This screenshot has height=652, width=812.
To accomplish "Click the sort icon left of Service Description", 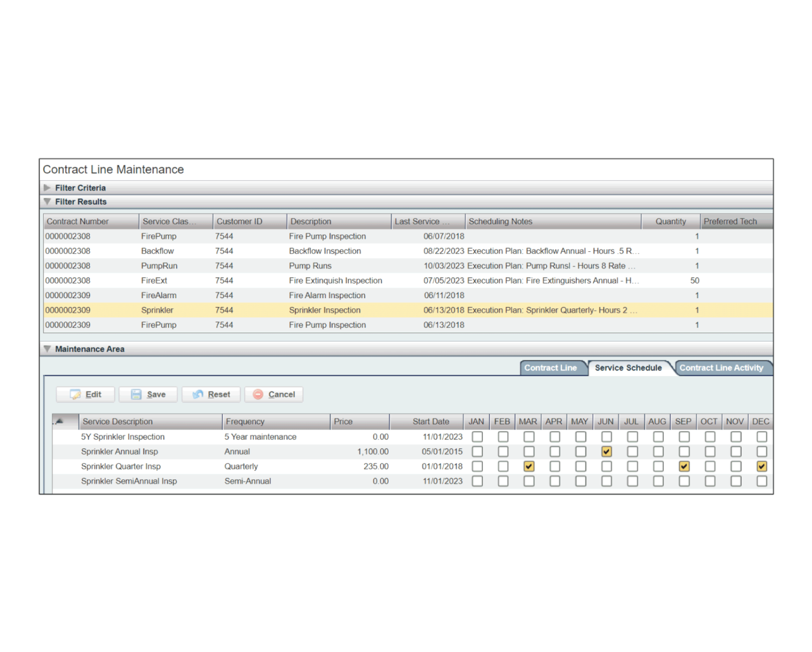I will coord(59,421).
